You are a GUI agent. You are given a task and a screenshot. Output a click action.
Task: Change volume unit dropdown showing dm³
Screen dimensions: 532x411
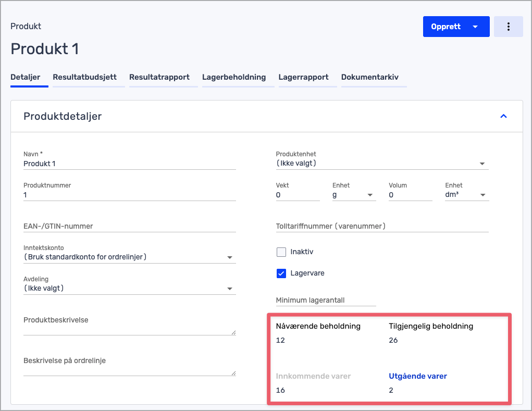pyautogui.click(x=466, y=195)
